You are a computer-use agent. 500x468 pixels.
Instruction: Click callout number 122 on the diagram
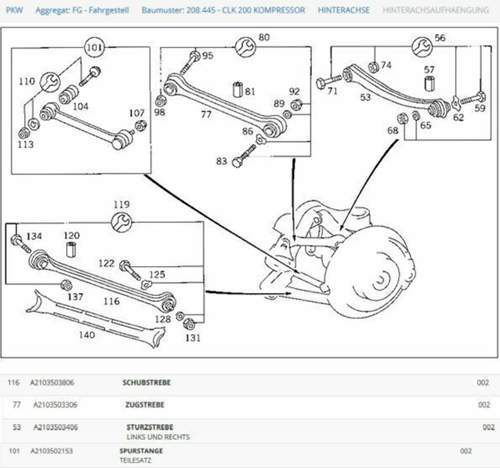(x=106, y=263)
